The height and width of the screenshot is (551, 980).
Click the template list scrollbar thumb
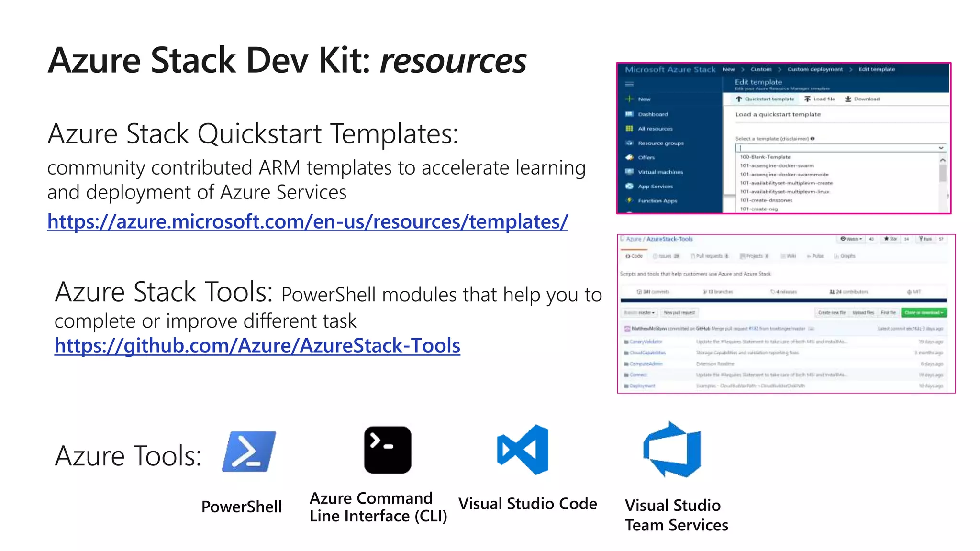click(942, 173)
